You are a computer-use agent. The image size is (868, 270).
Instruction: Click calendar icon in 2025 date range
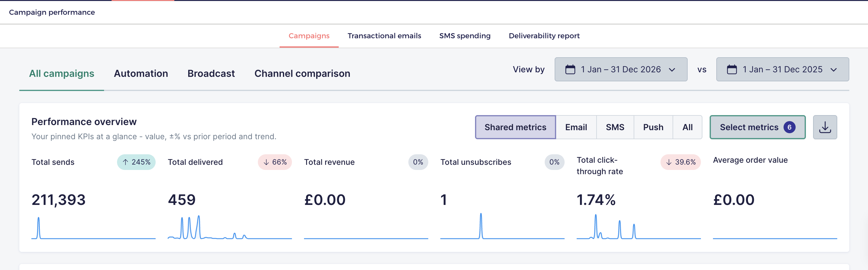coord(732,70)
